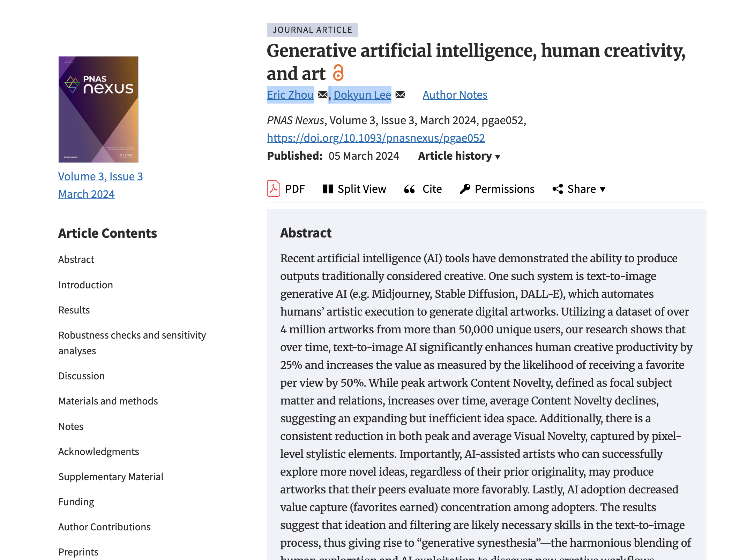
Task: Open the PDF icon for the article
Action: (274, 189)
